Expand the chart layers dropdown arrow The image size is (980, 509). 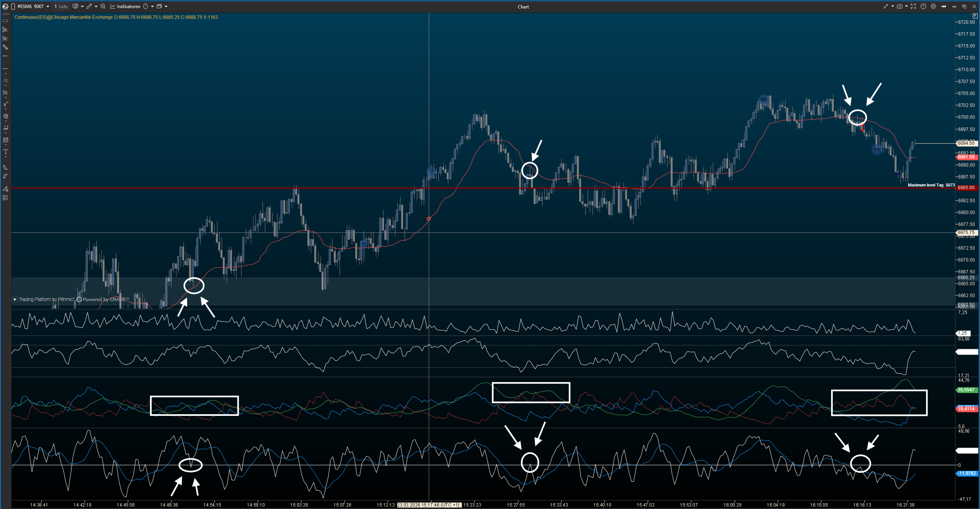tap(166, 7)
